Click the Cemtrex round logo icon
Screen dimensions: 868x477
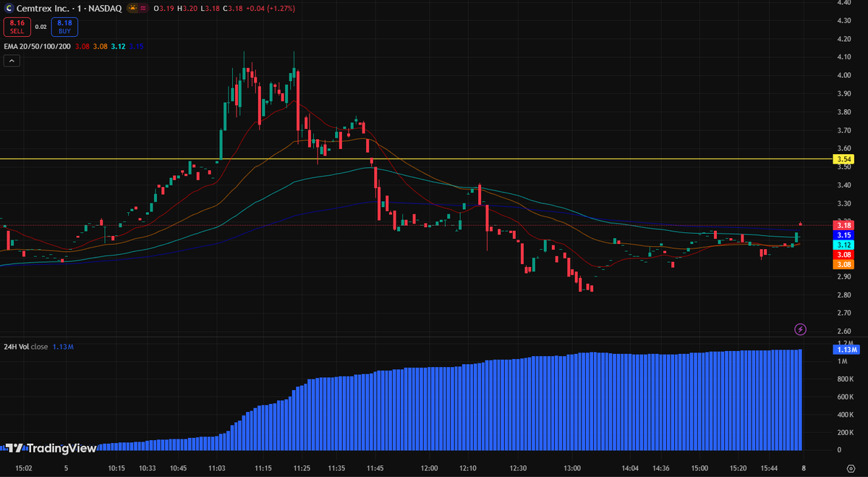9,8
